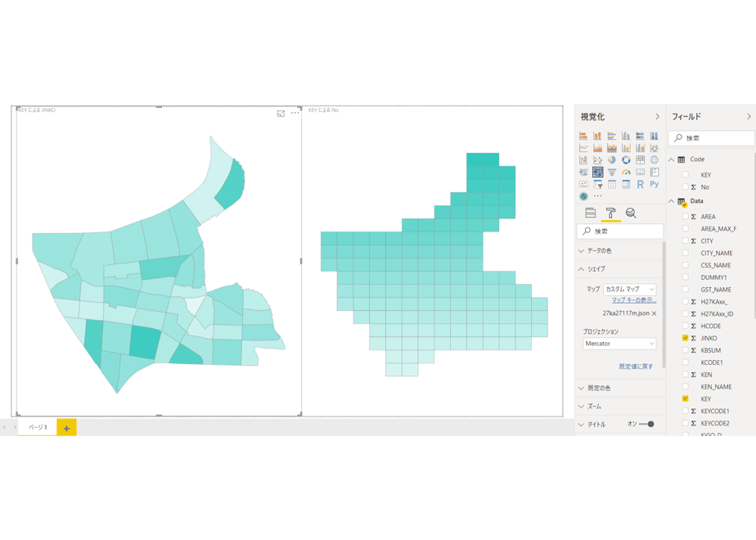The width and height of the screenshot is (756, 540).
Task: Select the globe map visual
Action: click(655, 160)
